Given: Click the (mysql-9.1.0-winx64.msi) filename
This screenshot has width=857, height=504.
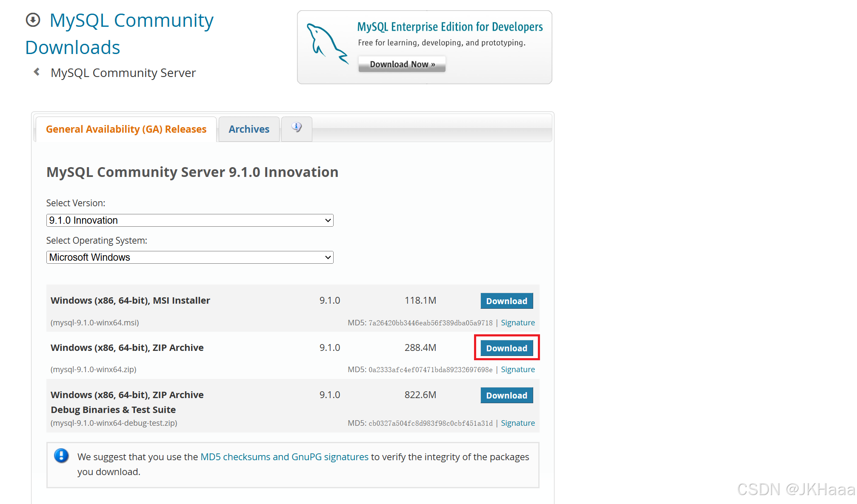Looking at the screenshot, I should (95, 323).
